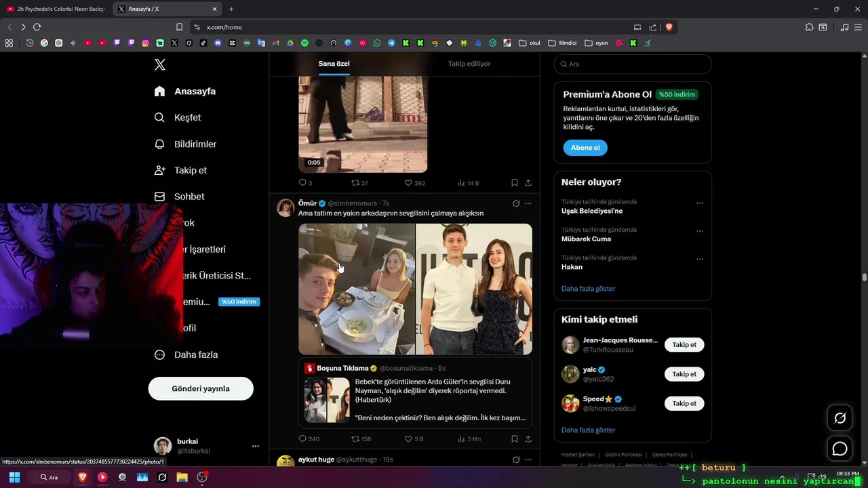The image size is (868, 488).
Task: Open options for Uşak Belediyesi'ne trend
Action: 700,203
